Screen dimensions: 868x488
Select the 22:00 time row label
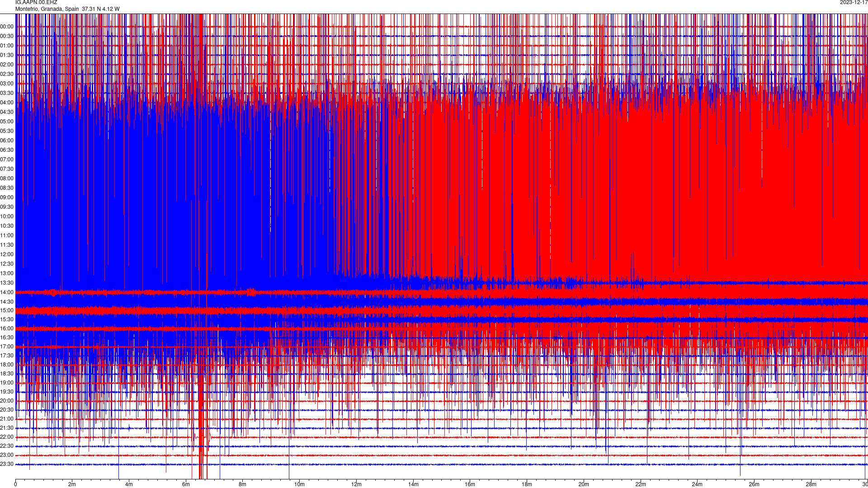(x=7, y=437)
